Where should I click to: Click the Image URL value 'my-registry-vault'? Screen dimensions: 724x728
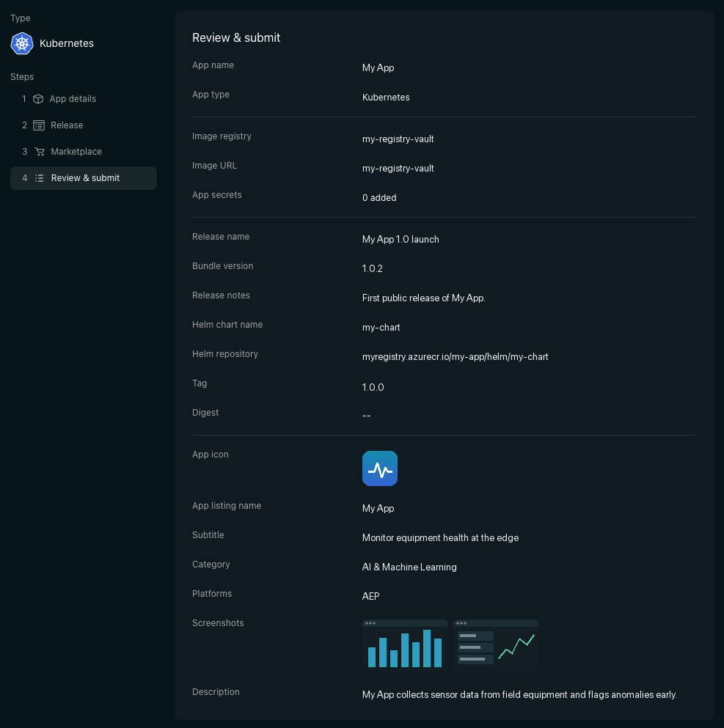tap(398, 169)
